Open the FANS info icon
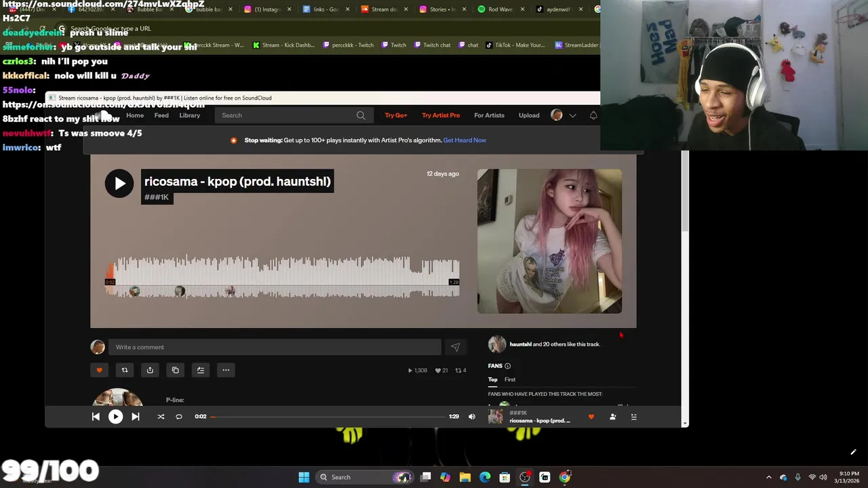The image size is (868, 488). coord(508,366)
